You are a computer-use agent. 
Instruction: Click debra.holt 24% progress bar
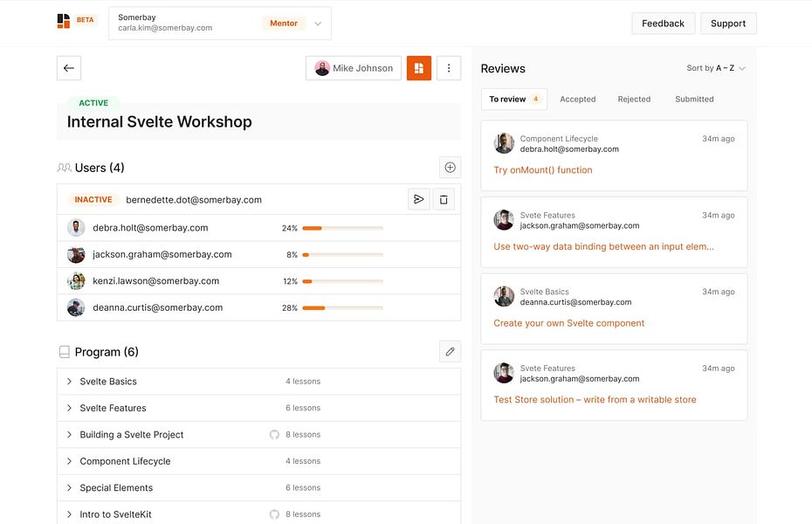342,228
